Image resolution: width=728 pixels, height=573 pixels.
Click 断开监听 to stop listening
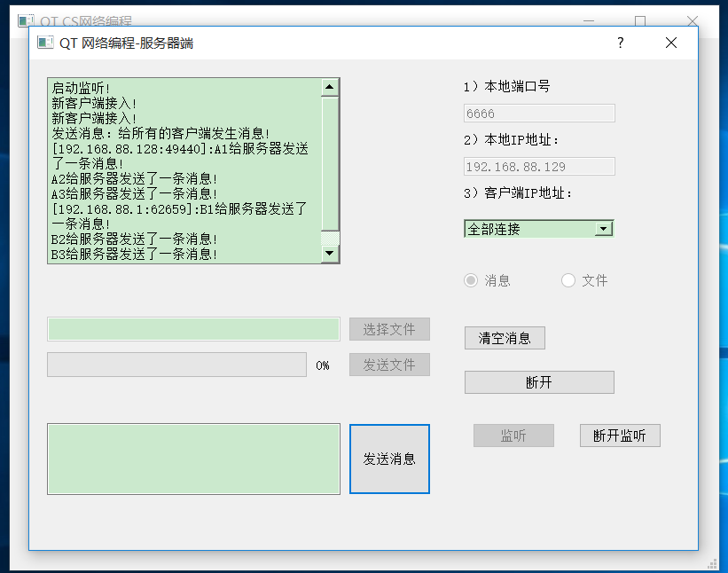click(x=620, y=436)
